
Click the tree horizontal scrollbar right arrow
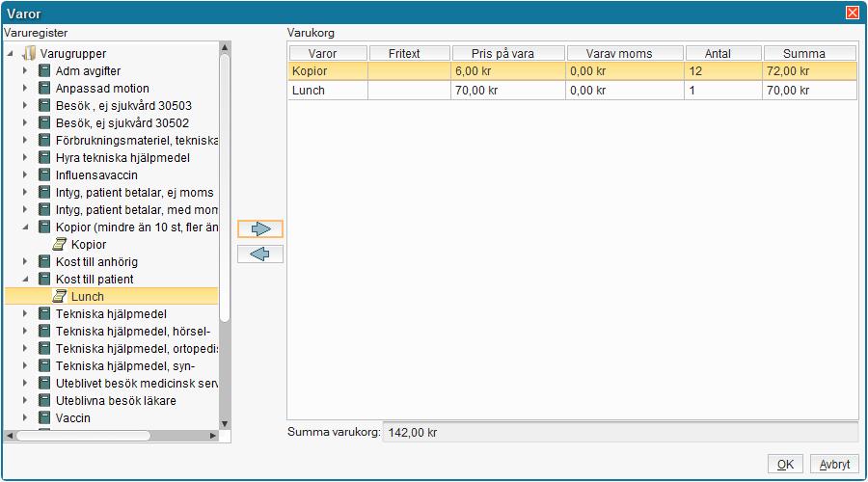tap(213, 436)
